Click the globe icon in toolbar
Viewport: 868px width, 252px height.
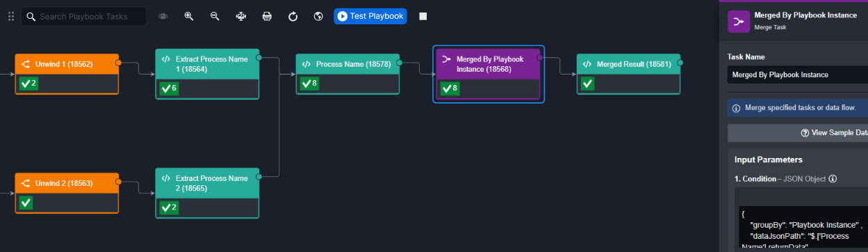tap(318, 16)
